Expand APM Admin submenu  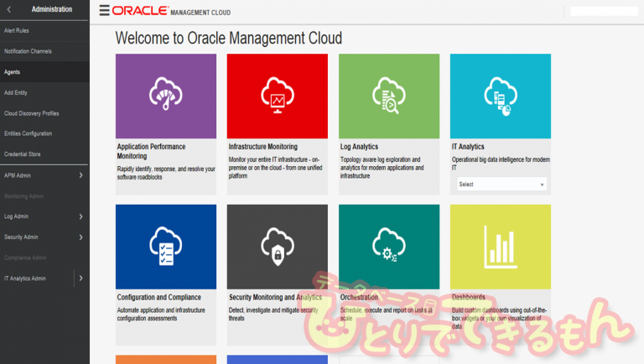tap(80, 175)
